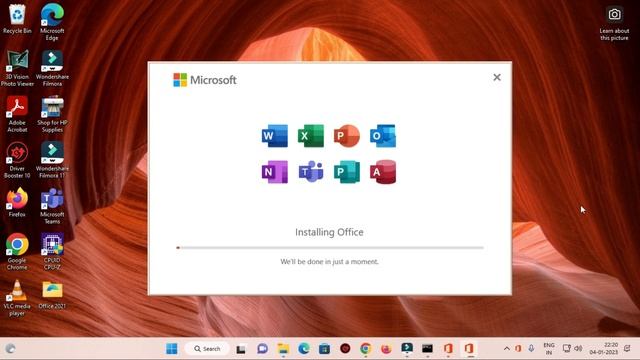The width and height of the screenshot is (640, 360).
Task: Select the 3D Vision Photo Viewer shortcut
Action: 17,68
